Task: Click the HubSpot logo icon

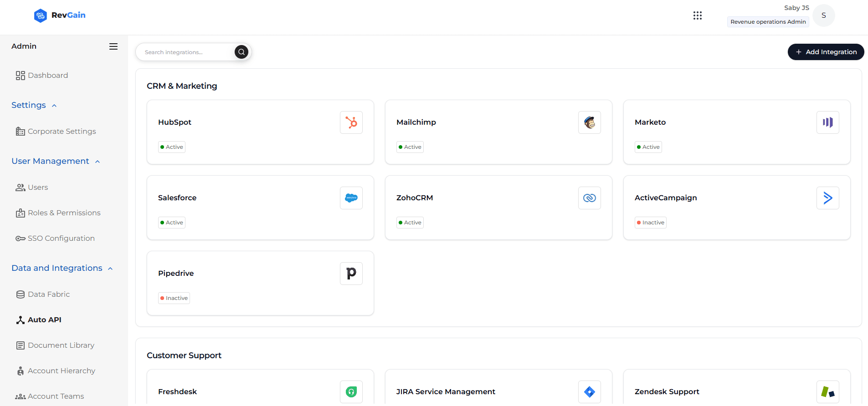Action: tap(351, 122)
